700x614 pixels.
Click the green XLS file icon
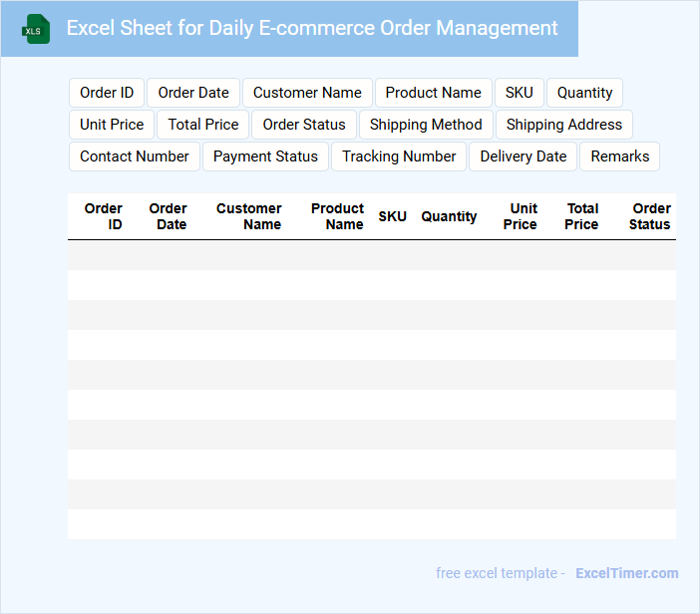pyautogui.click(x=36, y=29)
